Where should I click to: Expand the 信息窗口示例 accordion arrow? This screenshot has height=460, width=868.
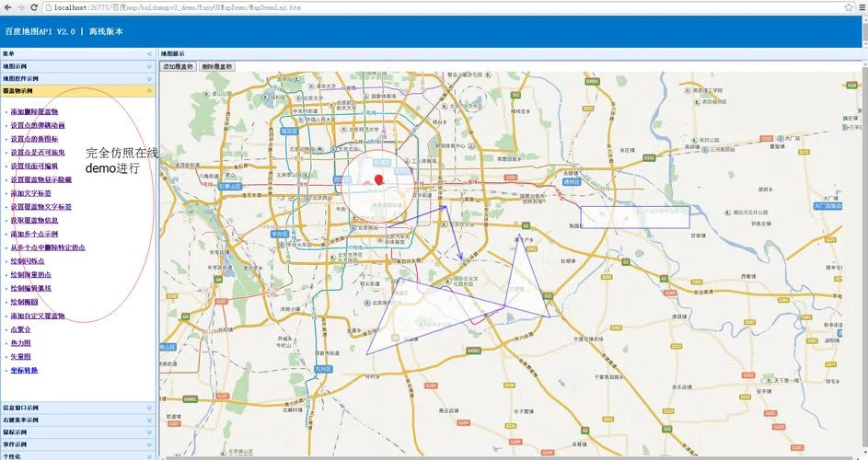149,408
